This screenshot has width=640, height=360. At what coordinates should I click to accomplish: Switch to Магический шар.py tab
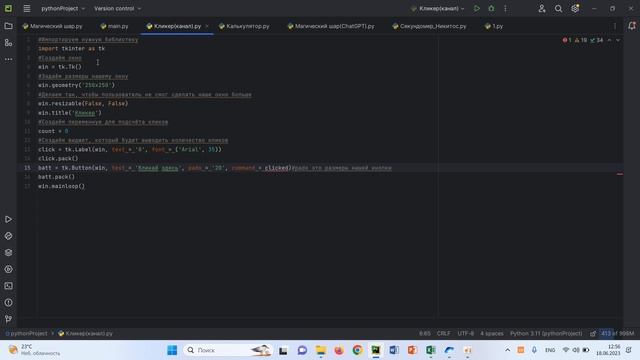pos(53,26)
